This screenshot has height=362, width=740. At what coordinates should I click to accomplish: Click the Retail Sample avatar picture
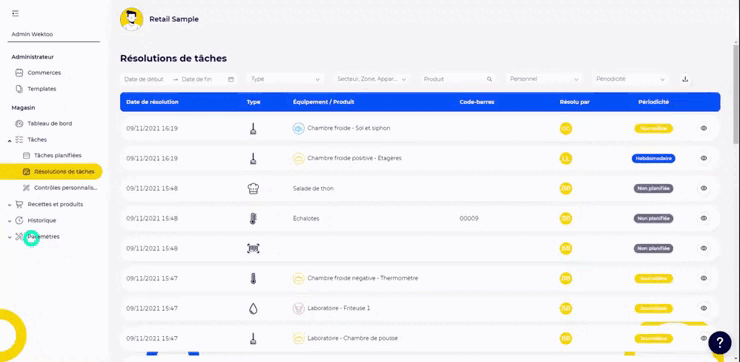tap(132, 19)
